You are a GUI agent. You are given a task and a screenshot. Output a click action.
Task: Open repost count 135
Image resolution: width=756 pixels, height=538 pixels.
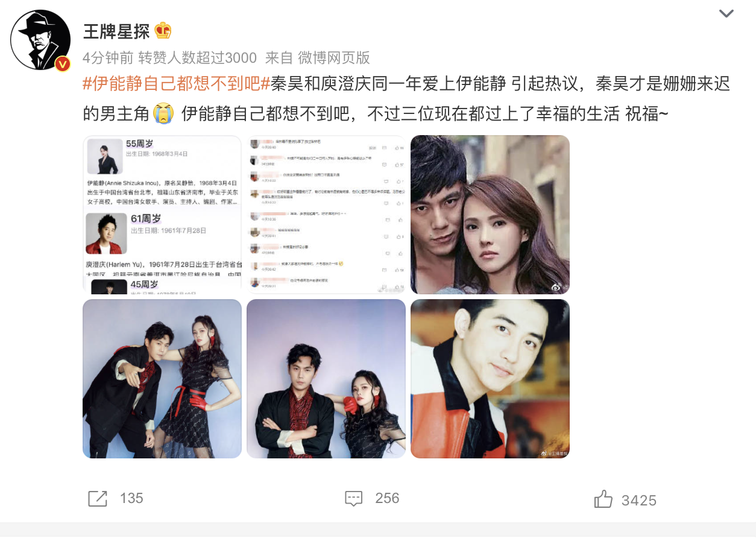pos(131,498)
